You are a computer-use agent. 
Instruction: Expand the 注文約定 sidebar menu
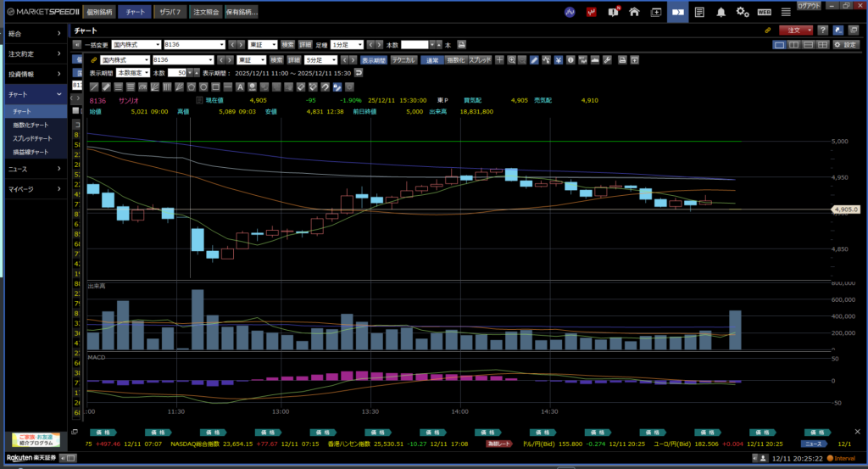click(34, 53)
